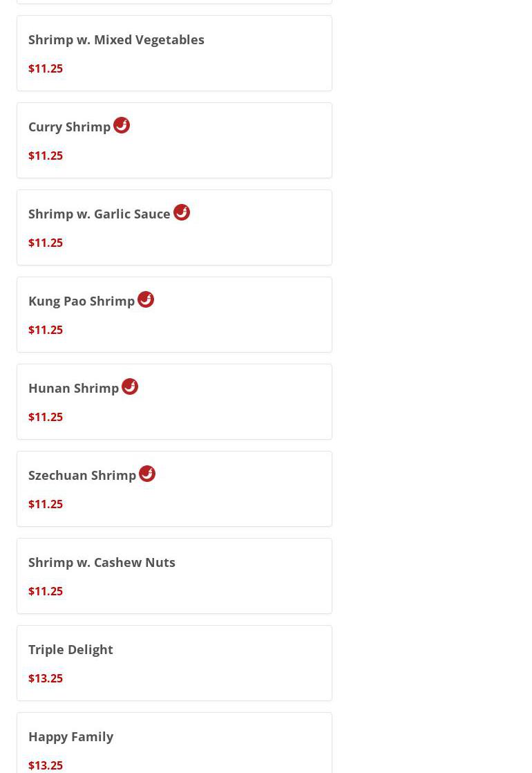The width and height of the screenshot is (532, 773).
Task: Click the $13.25 price under Triple Delight
Action: (x=46, y=678)
